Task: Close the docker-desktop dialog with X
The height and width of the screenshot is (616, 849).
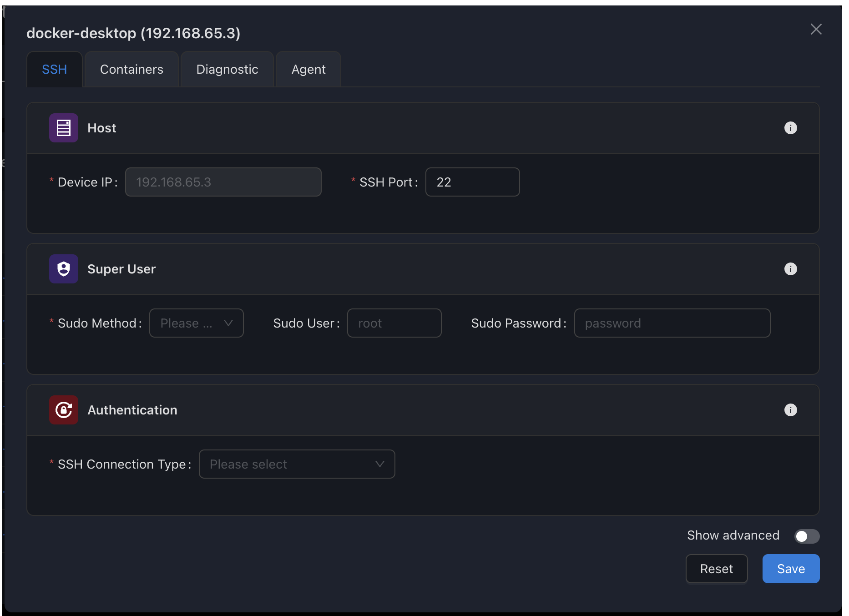Action: (816, 29)
